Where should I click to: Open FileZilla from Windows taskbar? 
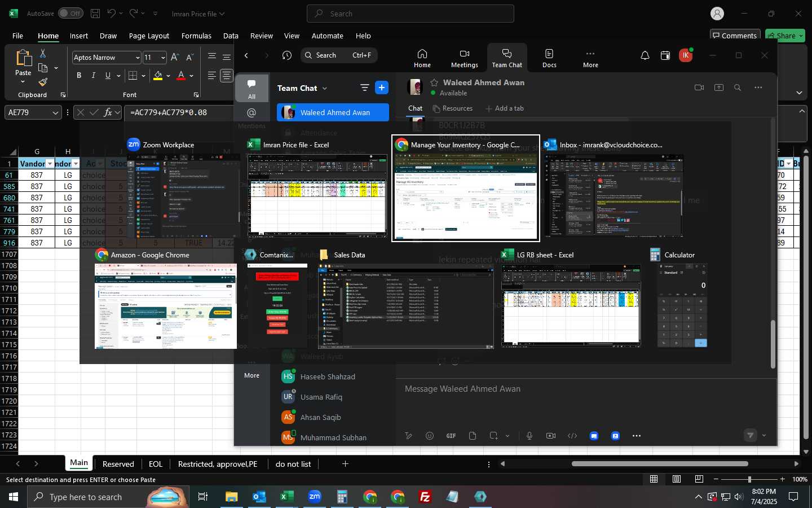click(425, 497)
